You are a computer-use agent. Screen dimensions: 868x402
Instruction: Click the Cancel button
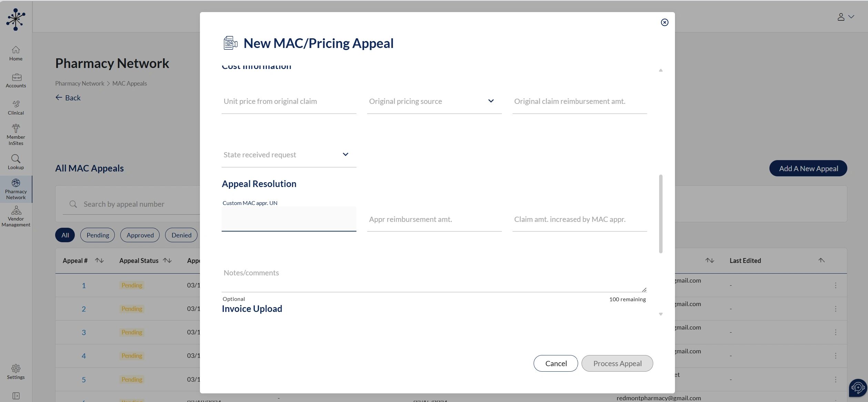(556, 363)
